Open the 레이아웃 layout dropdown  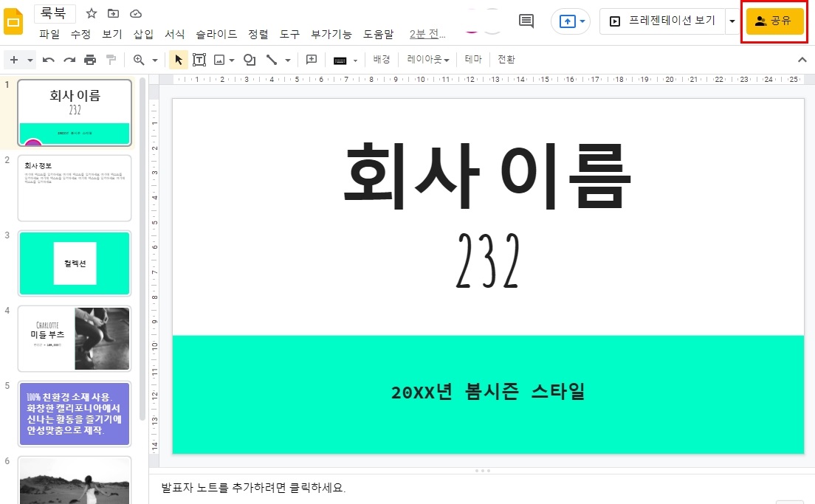427,59
